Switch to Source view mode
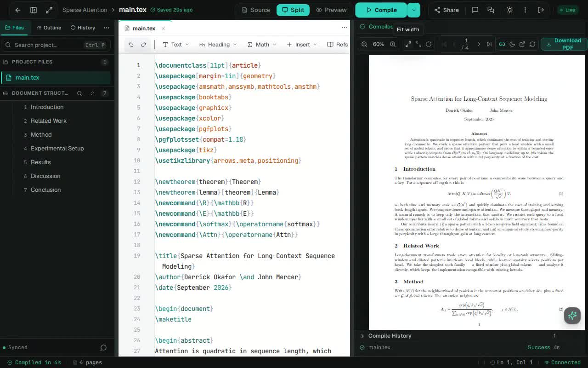 pyautogui.click(x=256, y=10)
